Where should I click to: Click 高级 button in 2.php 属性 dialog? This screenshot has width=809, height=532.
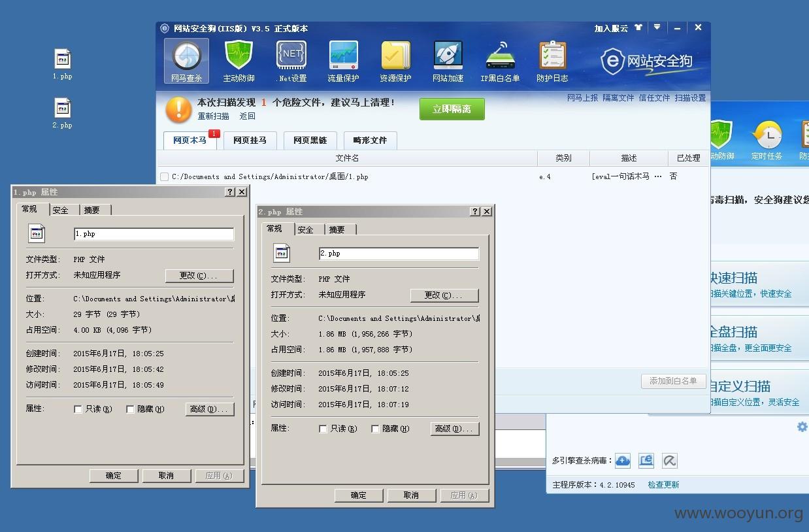(x=455, y=429)
